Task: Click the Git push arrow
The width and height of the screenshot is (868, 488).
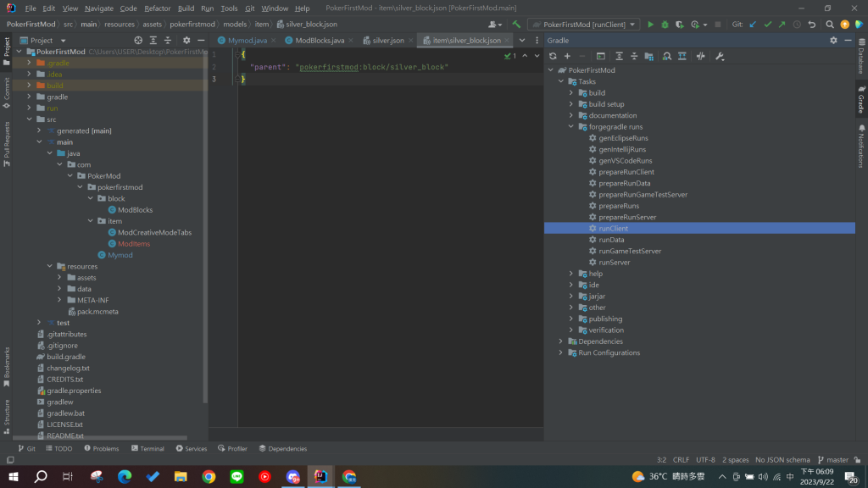Action: [782, 25]
